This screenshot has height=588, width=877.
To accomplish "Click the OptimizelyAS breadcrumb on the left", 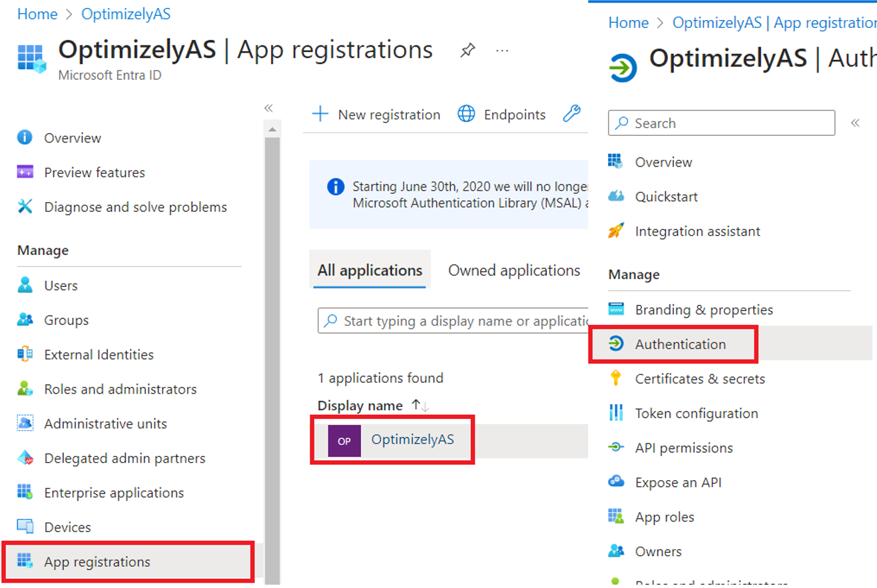I will [126, 14].
